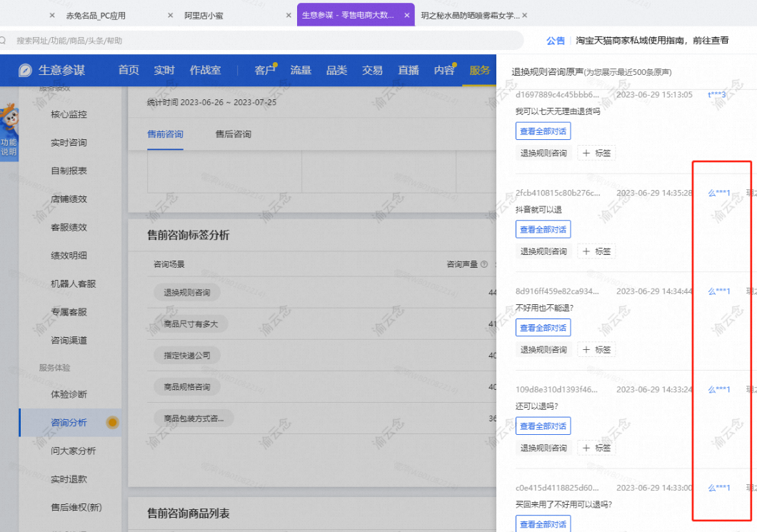The height and width of the screenshot is (532, 757).
Task: Click orange dot beside 咨询分析
Action: click(113, 423)
